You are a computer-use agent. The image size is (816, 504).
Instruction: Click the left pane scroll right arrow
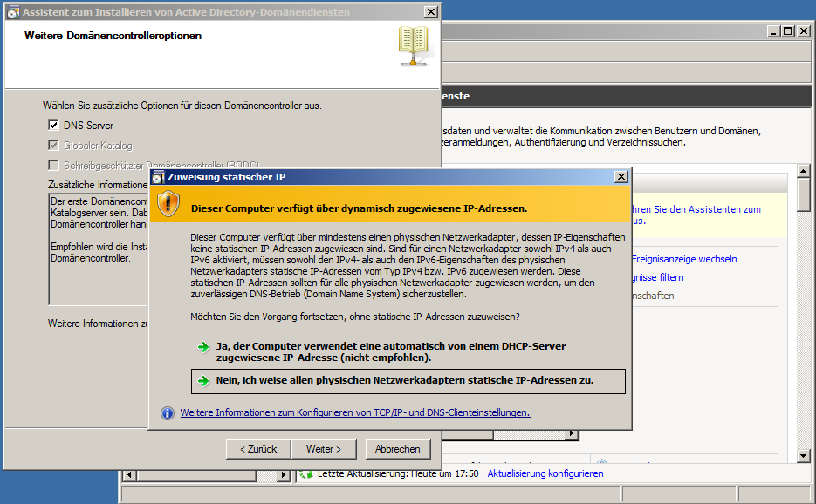pos(283,475)
